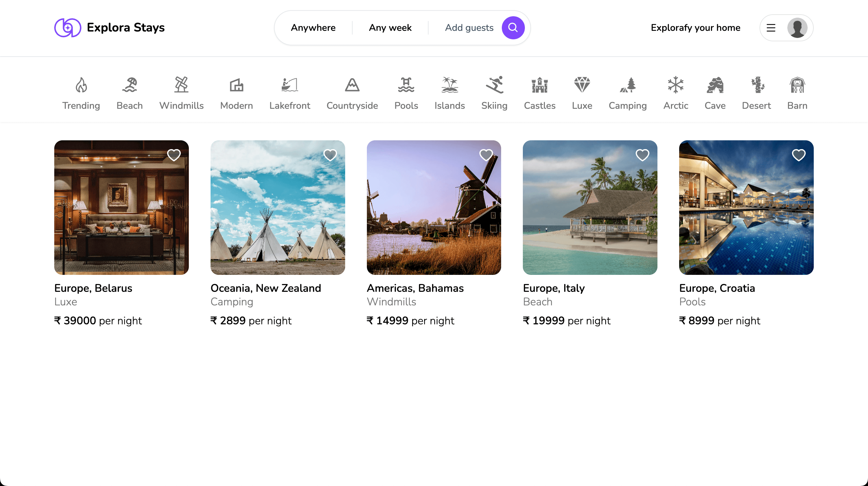Select the Windmills category icon
The image size is (868, 486).
pos(181,85)
